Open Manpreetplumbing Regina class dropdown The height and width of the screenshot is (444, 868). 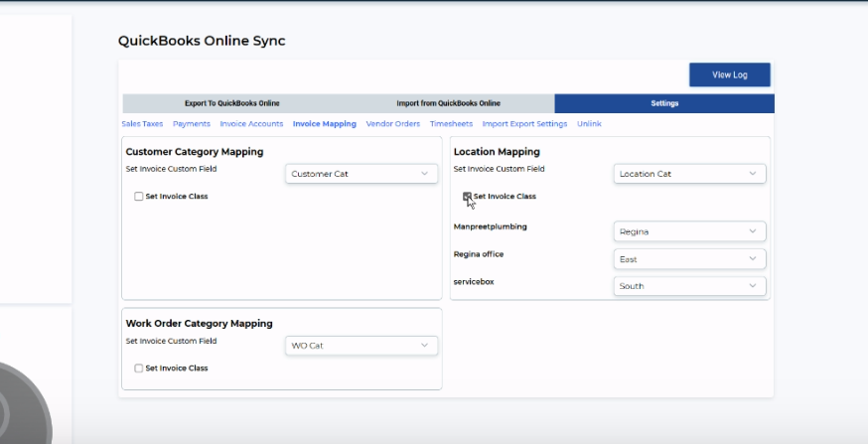690,231
